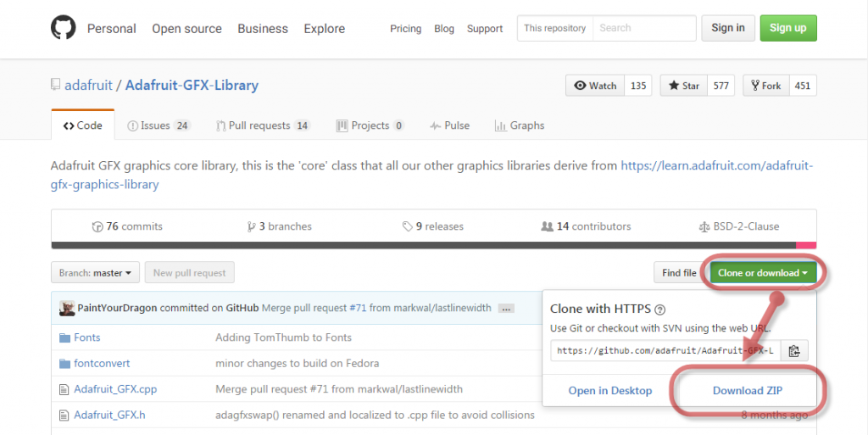Open the Support link

(485, 29)
